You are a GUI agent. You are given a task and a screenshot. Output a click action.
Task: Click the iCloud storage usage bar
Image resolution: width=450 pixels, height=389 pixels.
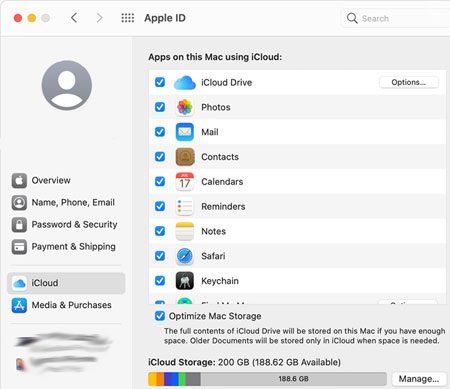(x=267, y=379)
